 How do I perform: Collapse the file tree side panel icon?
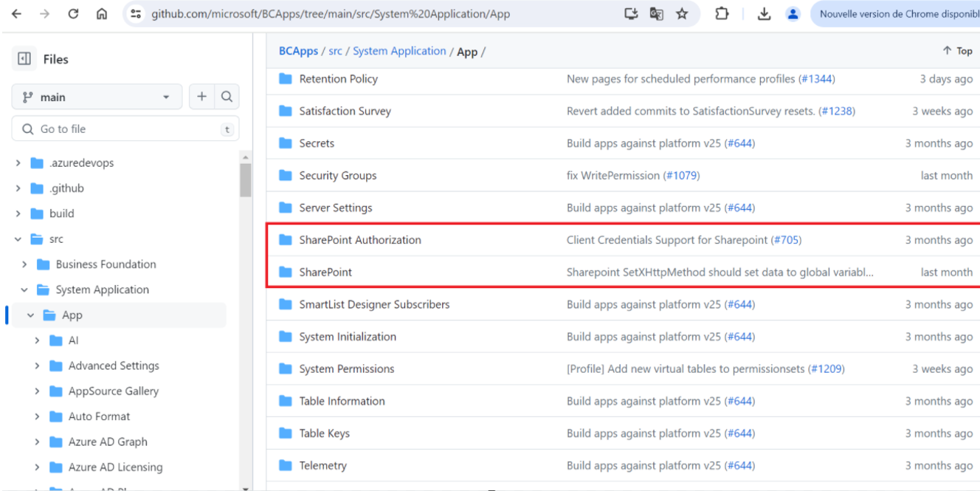(24, 59)
